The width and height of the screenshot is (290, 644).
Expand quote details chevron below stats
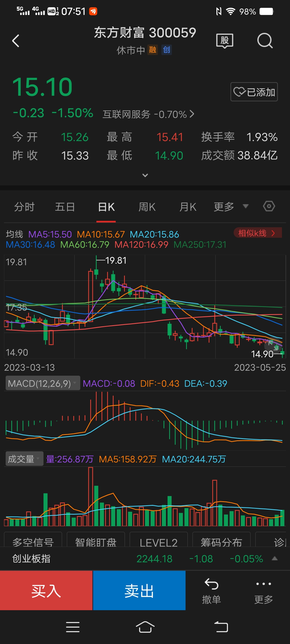145,175
